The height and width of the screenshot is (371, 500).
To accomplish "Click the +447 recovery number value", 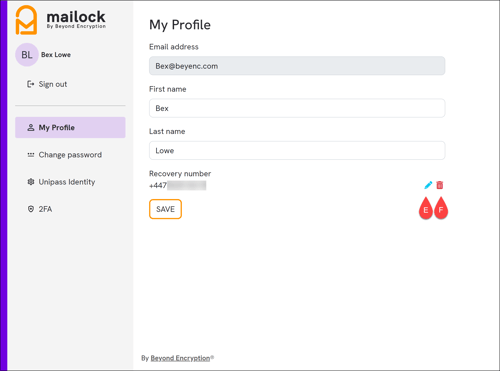I will pyautogui.click(x=177, y=185).
